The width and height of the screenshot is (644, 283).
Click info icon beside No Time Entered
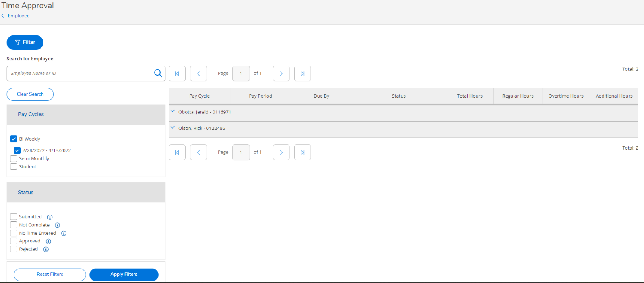[64, 233]
